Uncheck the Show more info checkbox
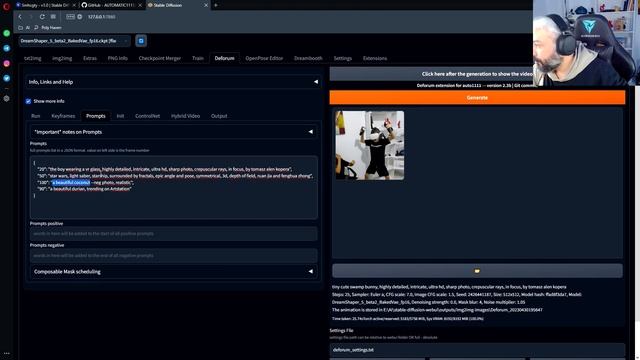This screenshot has height=360, width=640. click(x=28, y=101)
